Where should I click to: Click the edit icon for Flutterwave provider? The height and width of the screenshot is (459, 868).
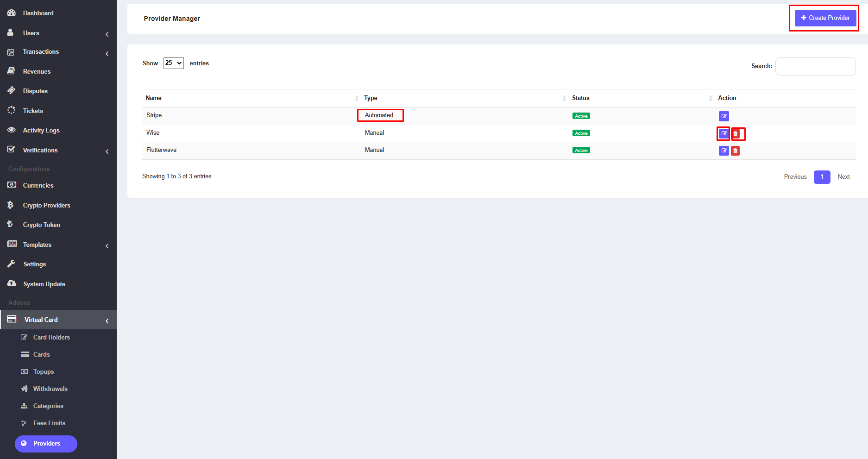pos(723,151)
